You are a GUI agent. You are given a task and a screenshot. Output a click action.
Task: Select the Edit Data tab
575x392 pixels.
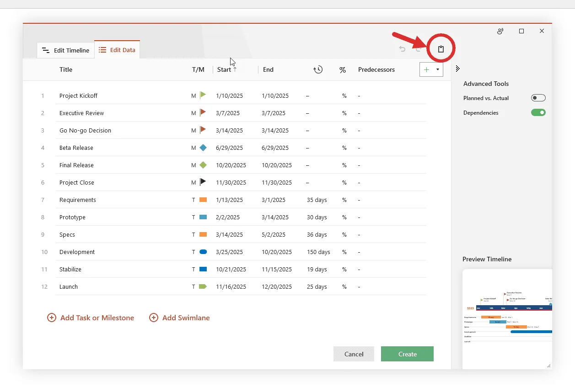click(x=117, y=50)
